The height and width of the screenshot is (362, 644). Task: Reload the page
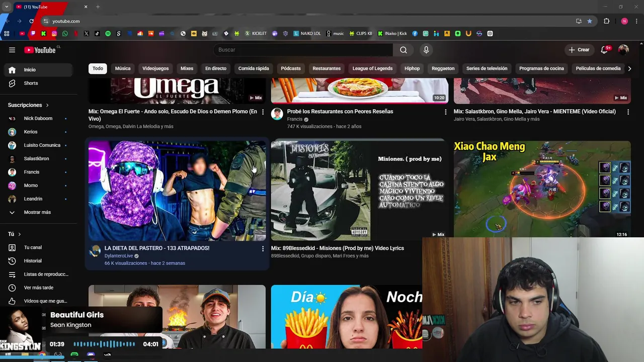pos(31,21)
